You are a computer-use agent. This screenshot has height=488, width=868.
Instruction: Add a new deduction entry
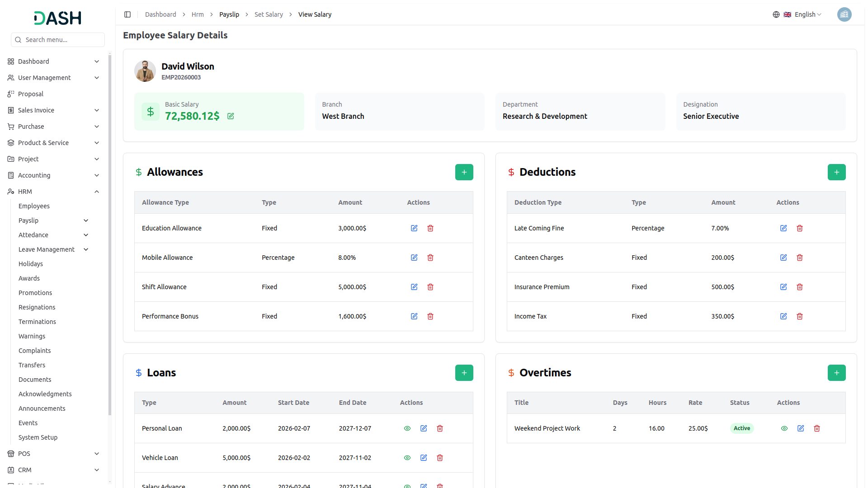coord(836,172)
